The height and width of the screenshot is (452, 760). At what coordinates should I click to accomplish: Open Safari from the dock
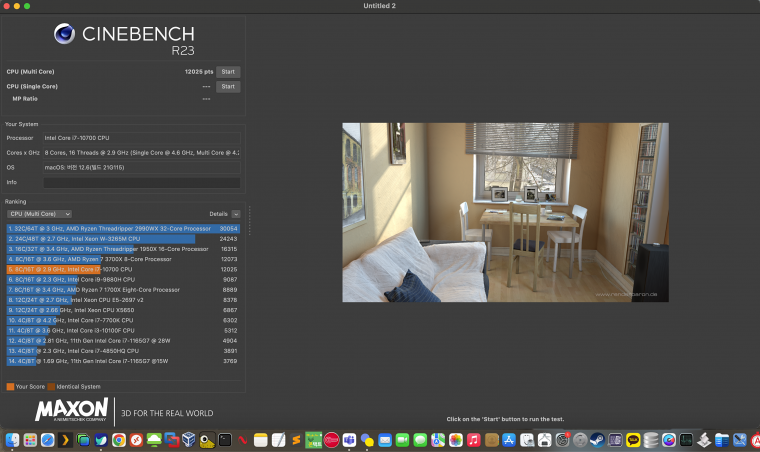48,440
